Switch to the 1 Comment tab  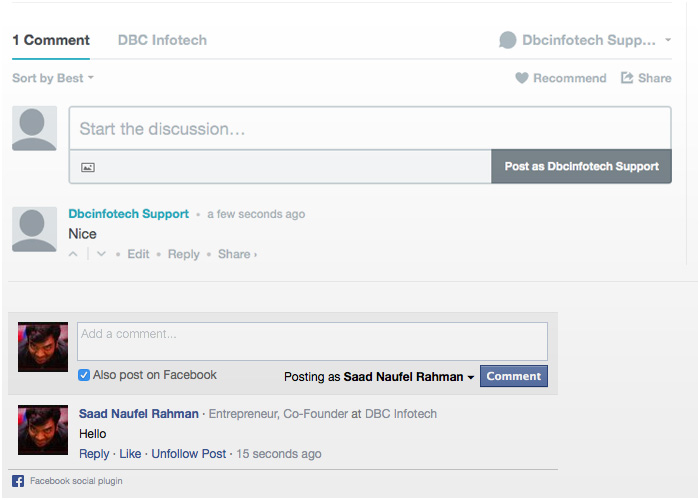[x=51, y=40]
